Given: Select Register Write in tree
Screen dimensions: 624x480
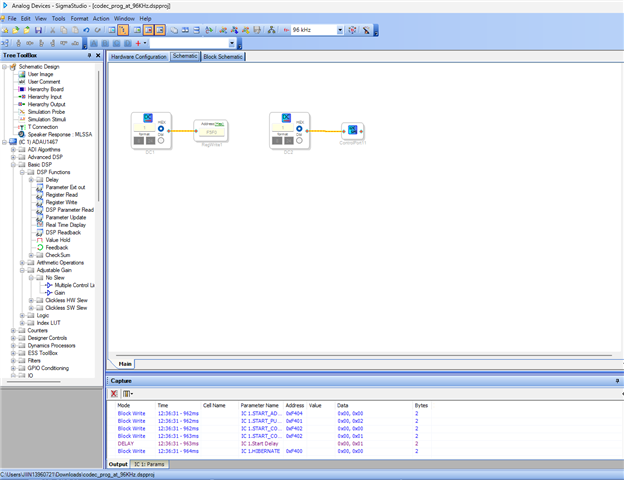Looking at the screenshot, I should (x=61, y=202).
